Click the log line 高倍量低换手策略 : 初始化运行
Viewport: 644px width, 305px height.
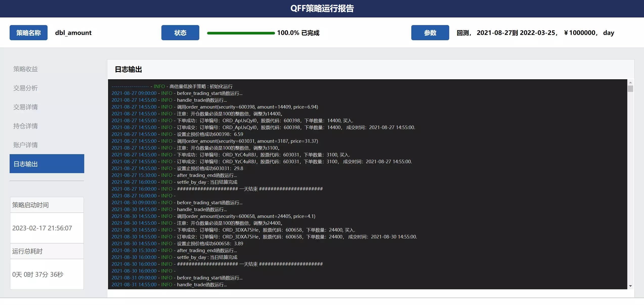click(x=172, y=86)
